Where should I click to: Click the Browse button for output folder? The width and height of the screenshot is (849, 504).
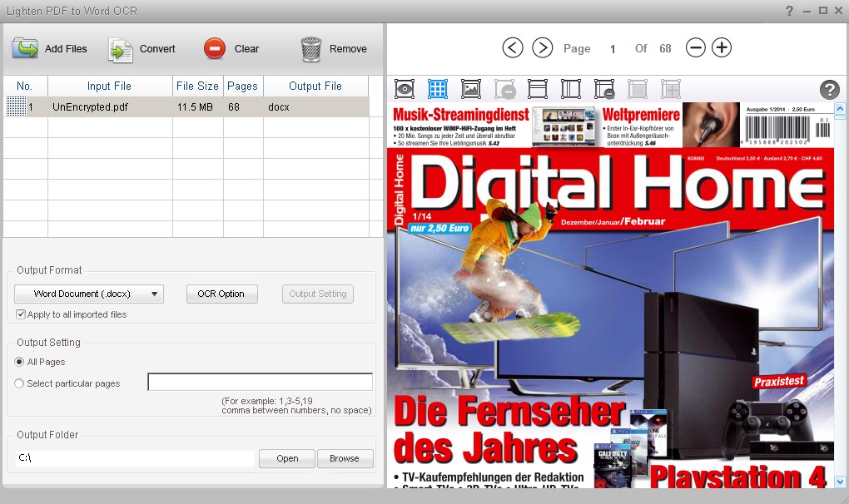(344, 458)
